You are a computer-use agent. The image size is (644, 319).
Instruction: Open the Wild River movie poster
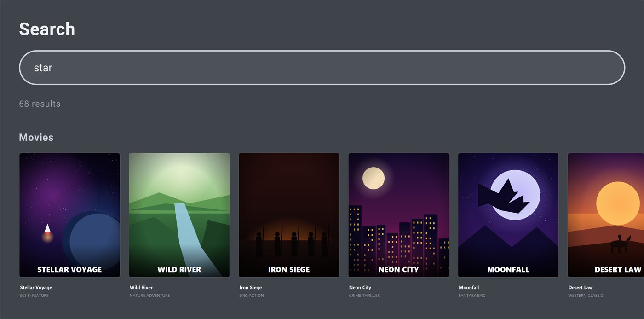click(x=179, y=215)
